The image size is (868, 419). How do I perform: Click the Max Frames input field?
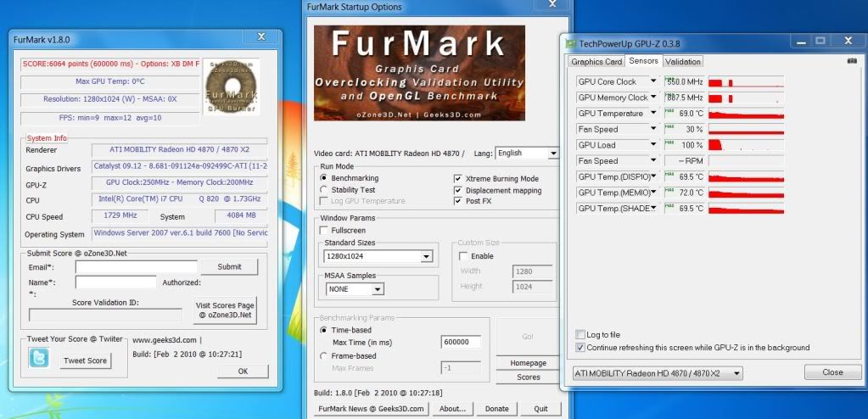pos(461,368)
